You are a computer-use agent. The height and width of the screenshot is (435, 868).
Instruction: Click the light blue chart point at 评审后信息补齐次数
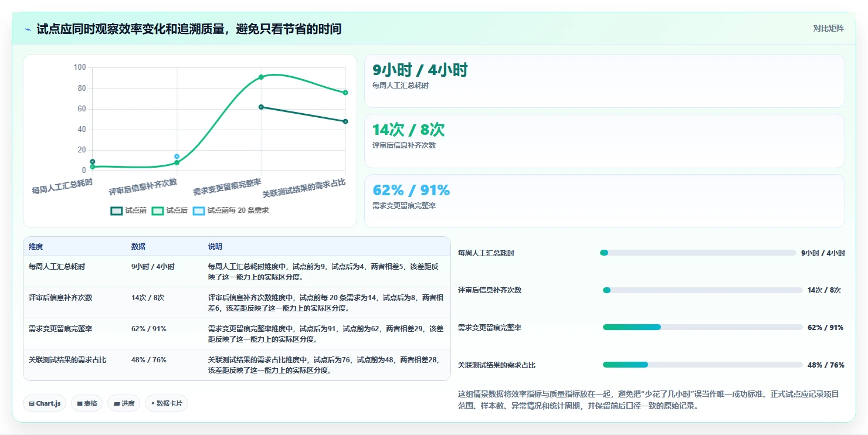(177, 157)
